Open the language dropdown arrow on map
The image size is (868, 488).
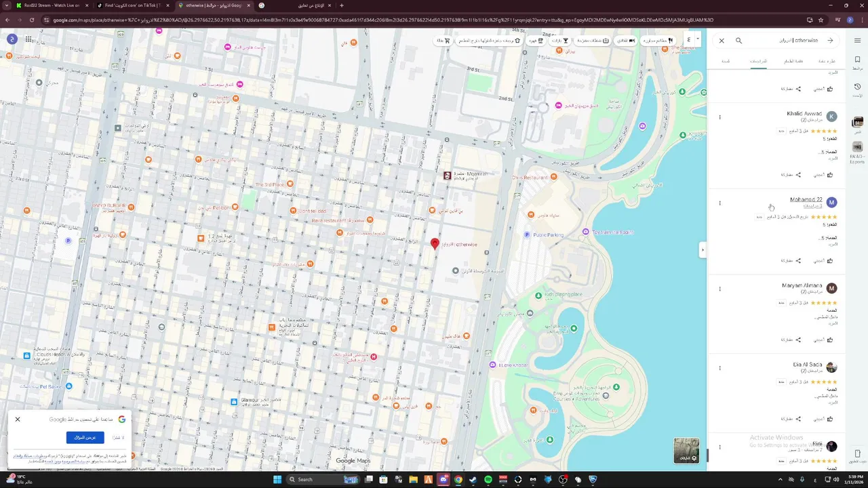[698, 39]
